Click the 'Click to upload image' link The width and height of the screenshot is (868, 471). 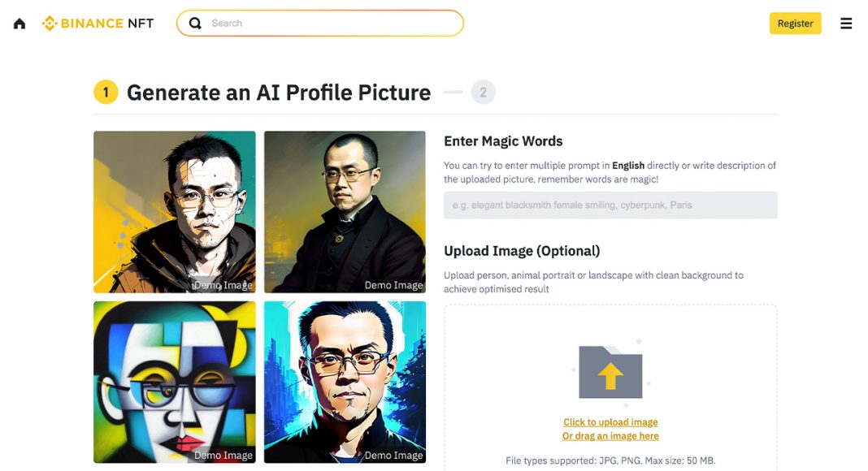click(x=610, y=421)
